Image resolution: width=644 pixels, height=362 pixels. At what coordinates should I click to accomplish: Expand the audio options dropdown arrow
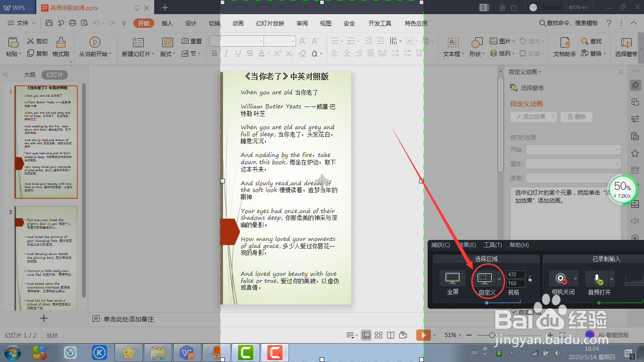point(611,279)
